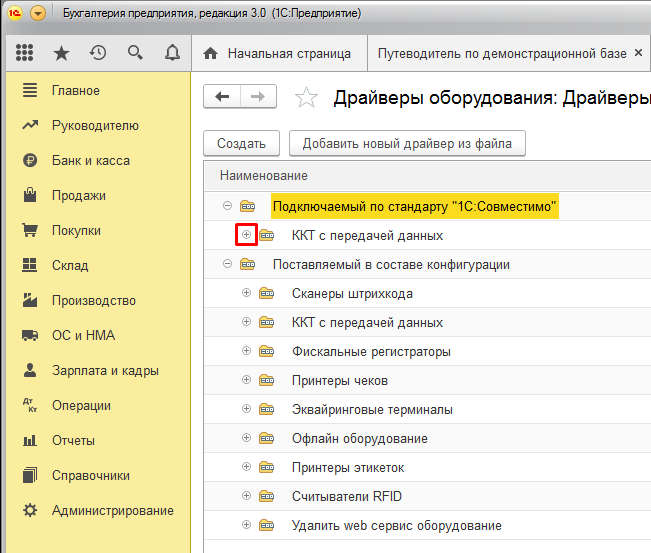651x553 pixels.
Task: Click folder icon of Фискальные регистраторы
Action: 267,352
